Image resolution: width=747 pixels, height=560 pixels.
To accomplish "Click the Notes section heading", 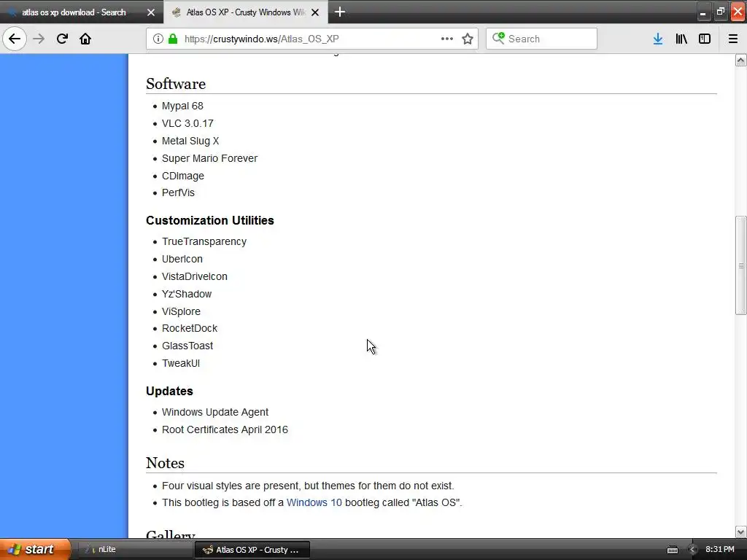I will pyautogui.click(x=165, y=463).
